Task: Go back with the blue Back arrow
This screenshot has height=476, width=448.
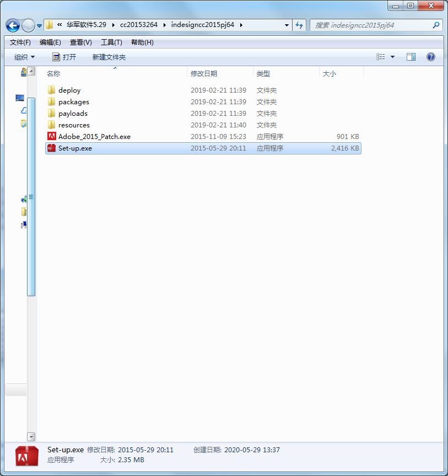Action: pos(13,25)
